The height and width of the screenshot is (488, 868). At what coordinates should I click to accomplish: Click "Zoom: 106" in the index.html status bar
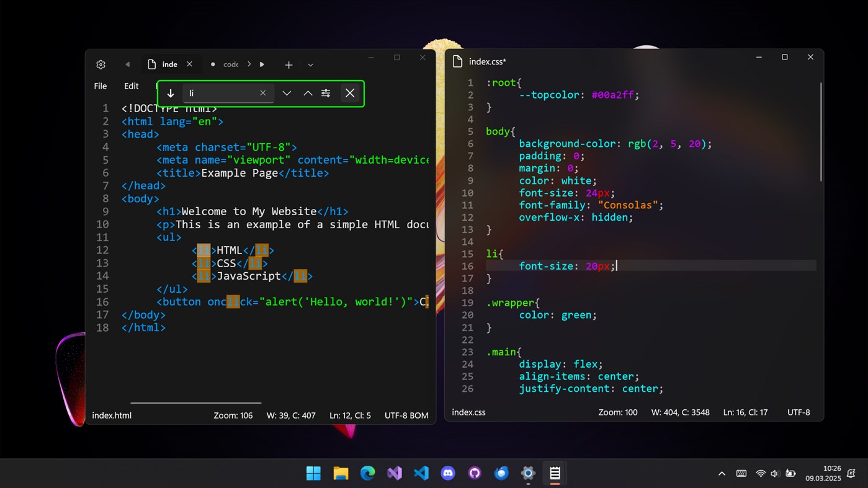(x=233, y=415)
